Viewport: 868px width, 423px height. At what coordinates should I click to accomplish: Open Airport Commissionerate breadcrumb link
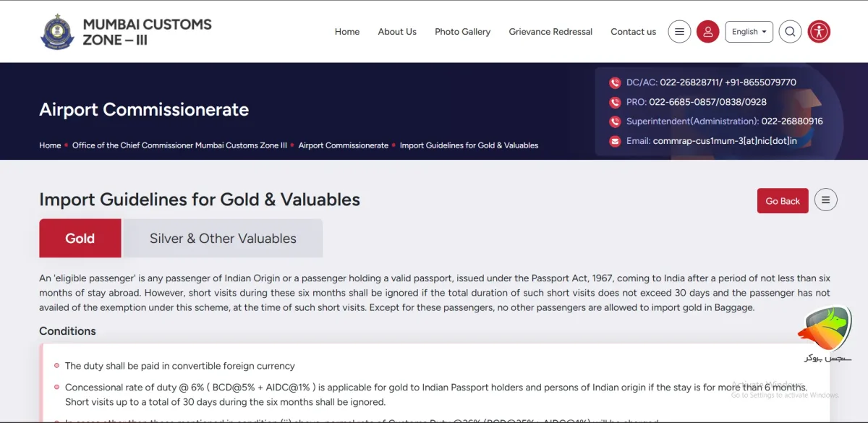[x=344, y=145]
